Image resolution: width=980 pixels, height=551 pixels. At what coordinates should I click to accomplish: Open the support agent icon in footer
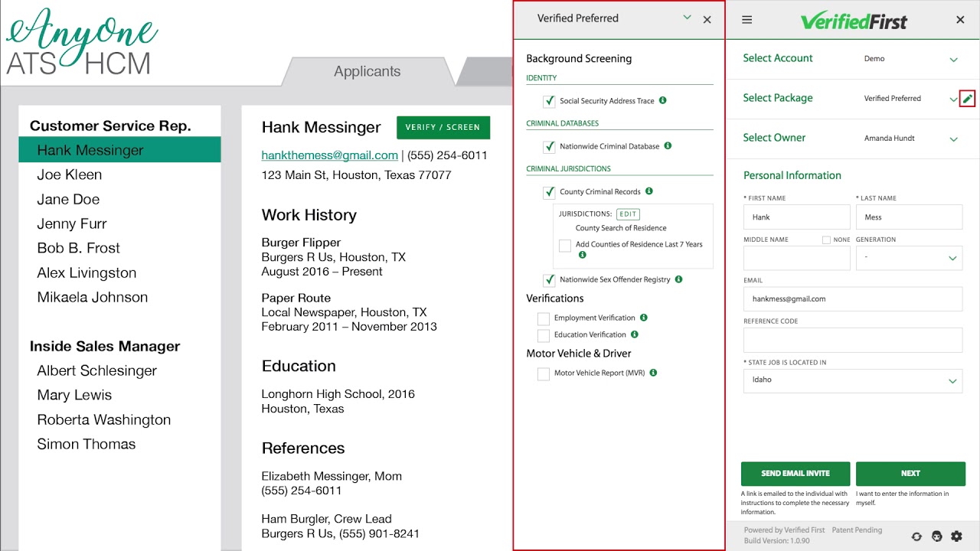point(936,536)
